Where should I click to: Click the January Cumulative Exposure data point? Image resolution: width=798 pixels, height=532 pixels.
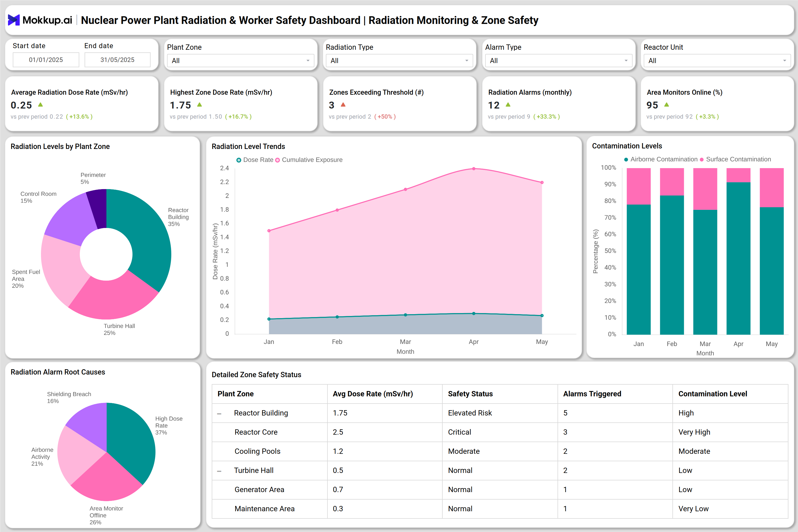click(269, 231)
